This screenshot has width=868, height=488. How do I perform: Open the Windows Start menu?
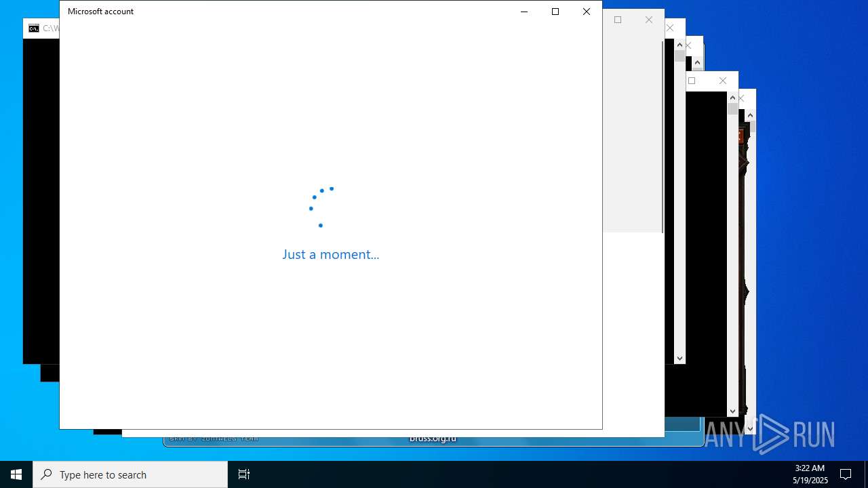point(16,474)
